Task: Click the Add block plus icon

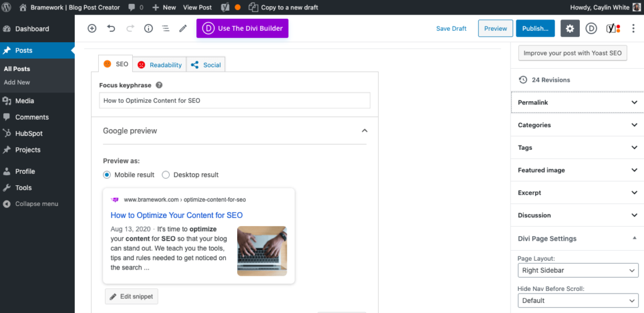Action: click(92, 28)
